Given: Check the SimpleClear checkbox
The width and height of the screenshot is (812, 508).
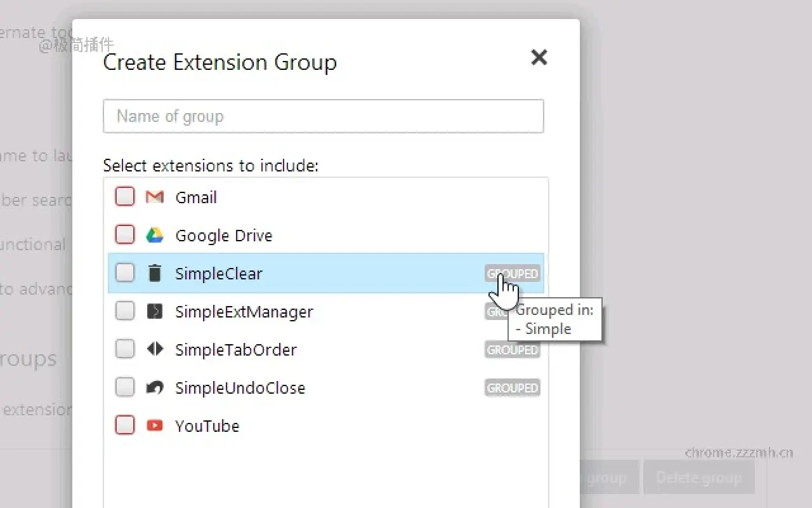Looking at the screenshot, I should pos(124,273).
